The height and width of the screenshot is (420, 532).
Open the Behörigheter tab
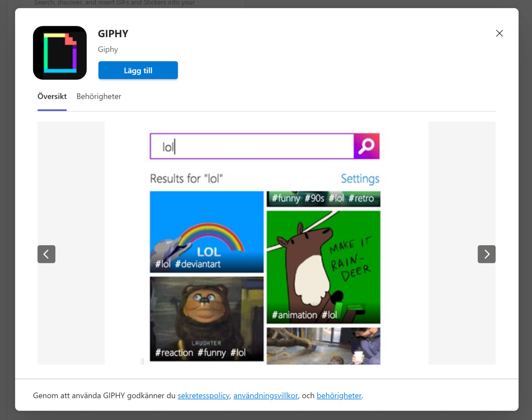[x=99, y=96]
